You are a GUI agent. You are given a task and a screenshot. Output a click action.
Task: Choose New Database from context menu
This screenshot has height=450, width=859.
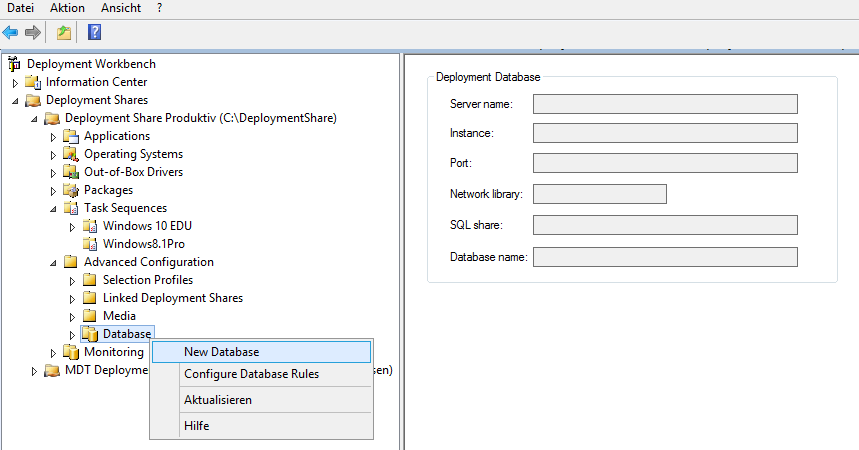[x=221, y=352]
